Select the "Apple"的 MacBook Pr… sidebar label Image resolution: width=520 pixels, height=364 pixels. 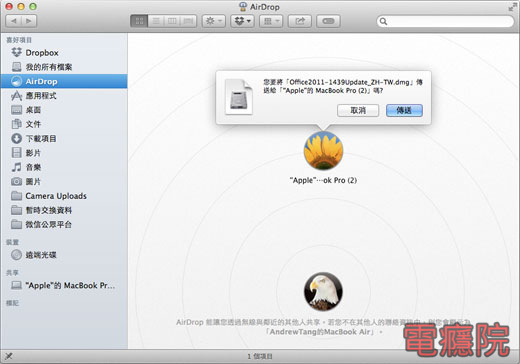coord(70,286)
